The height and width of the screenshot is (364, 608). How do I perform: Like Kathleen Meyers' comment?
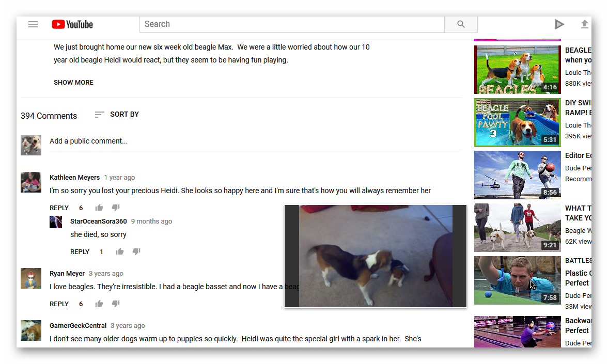point(99,208)
